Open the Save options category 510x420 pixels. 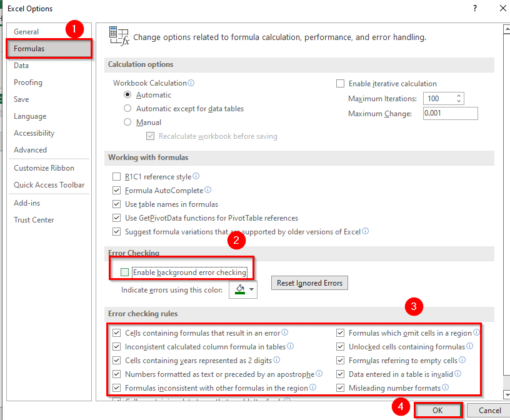pos(49,99)
